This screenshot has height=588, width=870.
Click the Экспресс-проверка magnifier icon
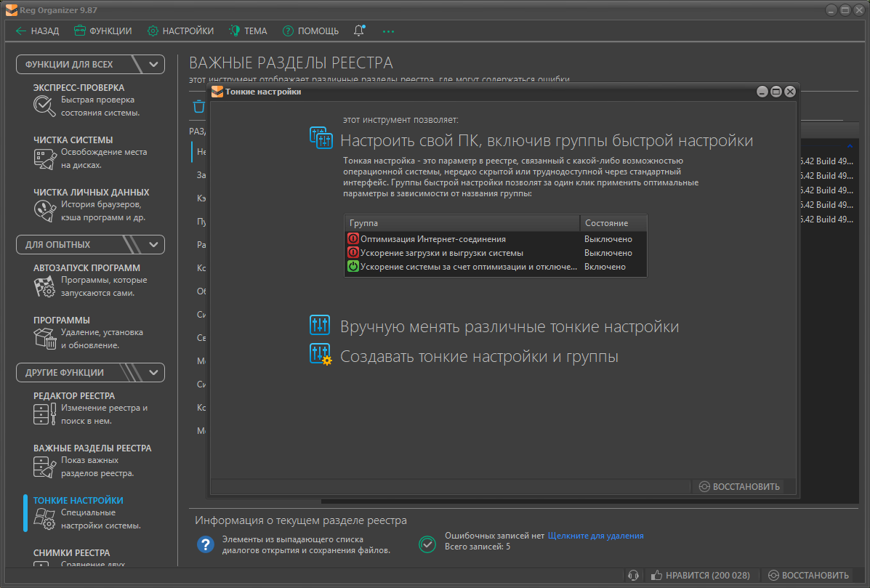click(x=44, y=106)
